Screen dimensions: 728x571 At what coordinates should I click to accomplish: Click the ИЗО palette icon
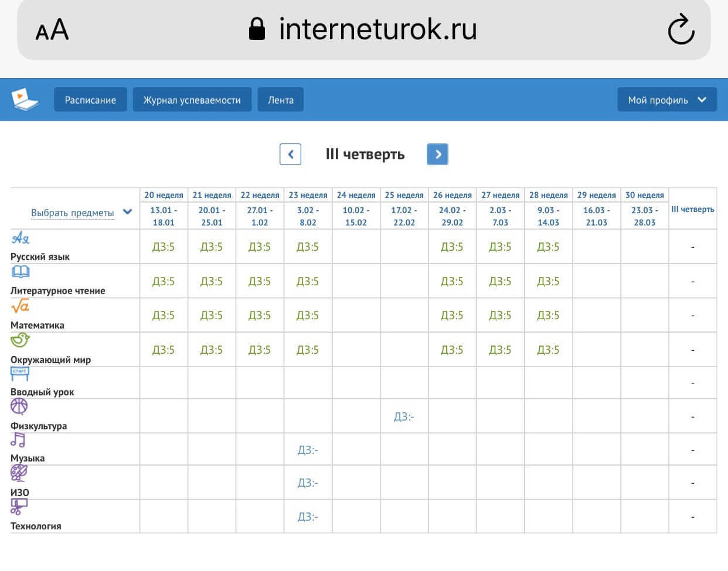click(19, 473)
